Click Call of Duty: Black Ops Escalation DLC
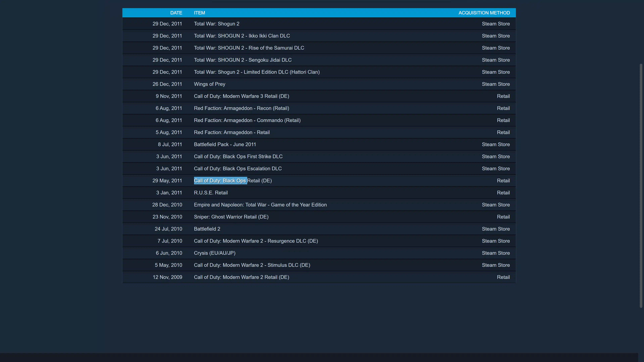The height and width of the screenshot is (362, 644). click(x=238, y=169)
